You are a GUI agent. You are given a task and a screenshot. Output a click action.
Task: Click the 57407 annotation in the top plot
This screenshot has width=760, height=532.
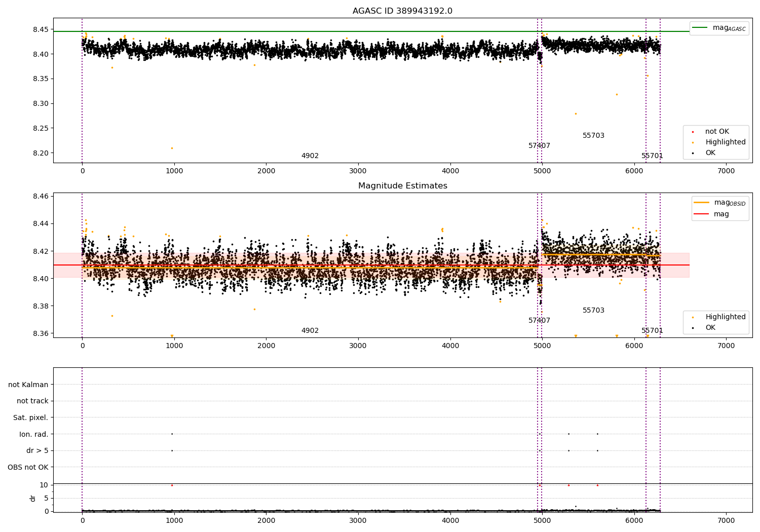point(539,146)
